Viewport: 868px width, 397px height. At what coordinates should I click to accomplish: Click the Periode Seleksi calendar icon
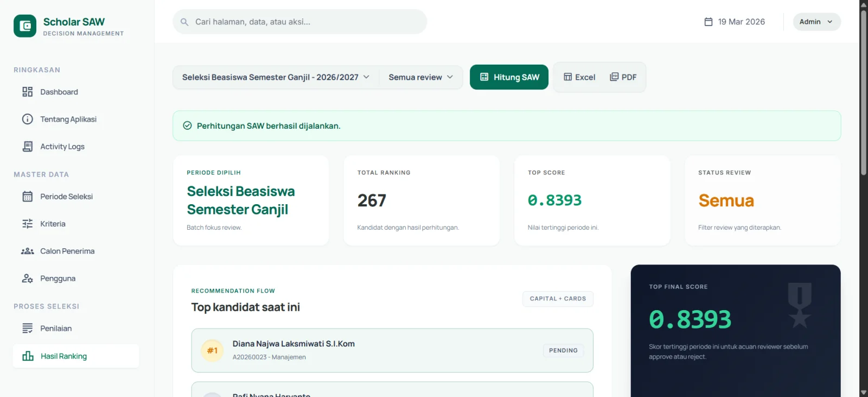(x=28, y=197)
